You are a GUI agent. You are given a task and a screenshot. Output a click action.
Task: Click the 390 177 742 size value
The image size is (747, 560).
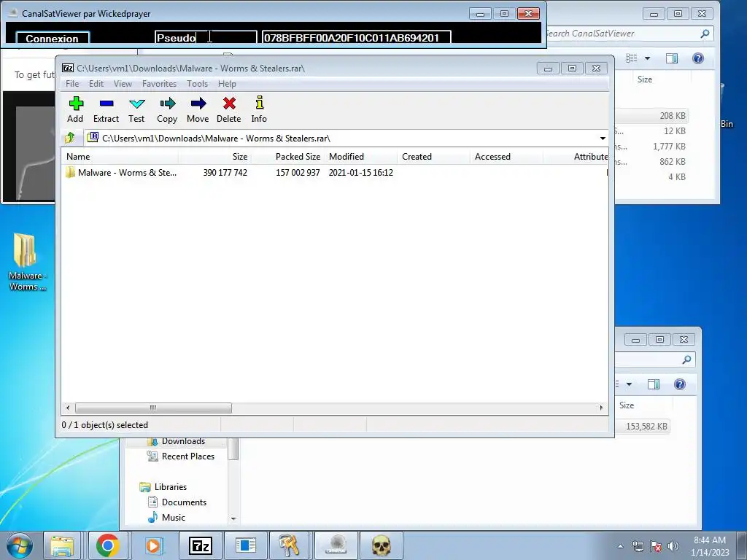(x=225, y=172)
